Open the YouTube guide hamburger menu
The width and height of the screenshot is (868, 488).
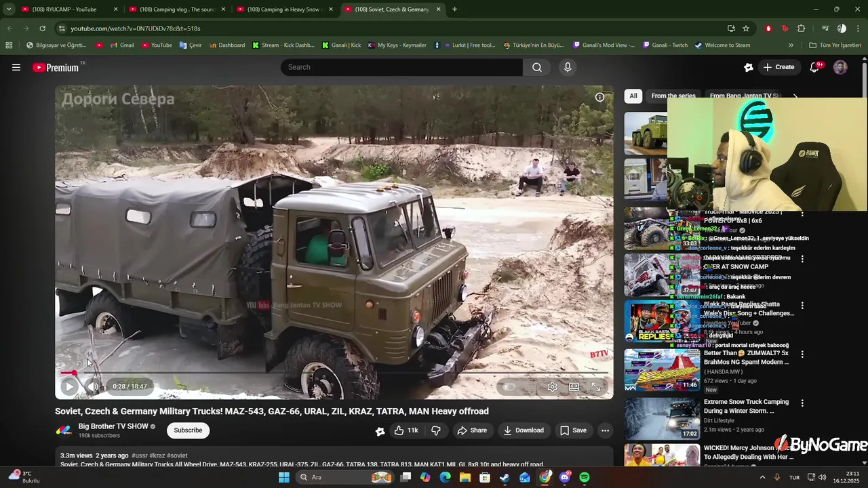(16, 67)
